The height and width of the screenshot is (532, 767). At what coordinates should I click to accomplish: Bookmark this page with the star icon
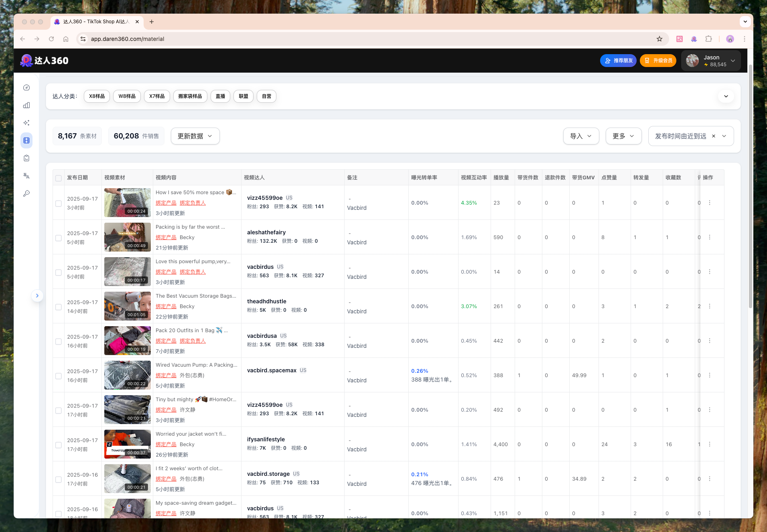point(659,39)
